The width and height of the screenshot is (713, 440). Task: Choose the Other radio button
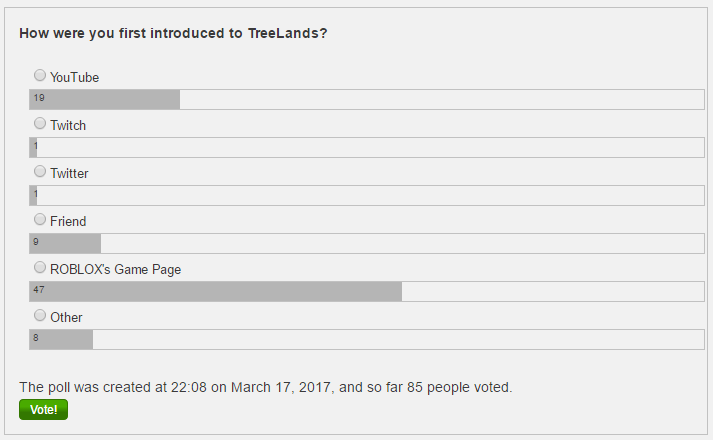(x=40, y=315)
